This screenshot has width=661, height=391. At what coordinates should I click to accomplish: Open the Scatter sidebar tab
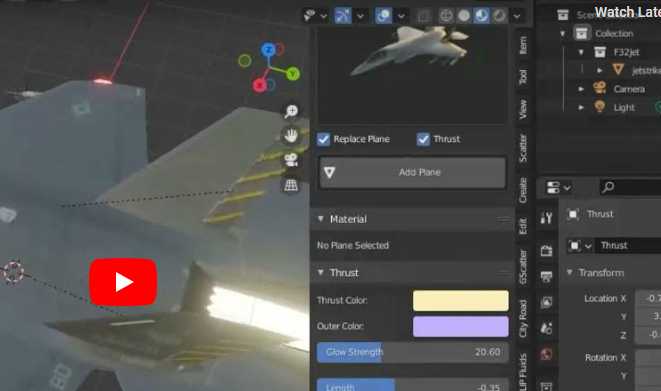tap(523, 148)
